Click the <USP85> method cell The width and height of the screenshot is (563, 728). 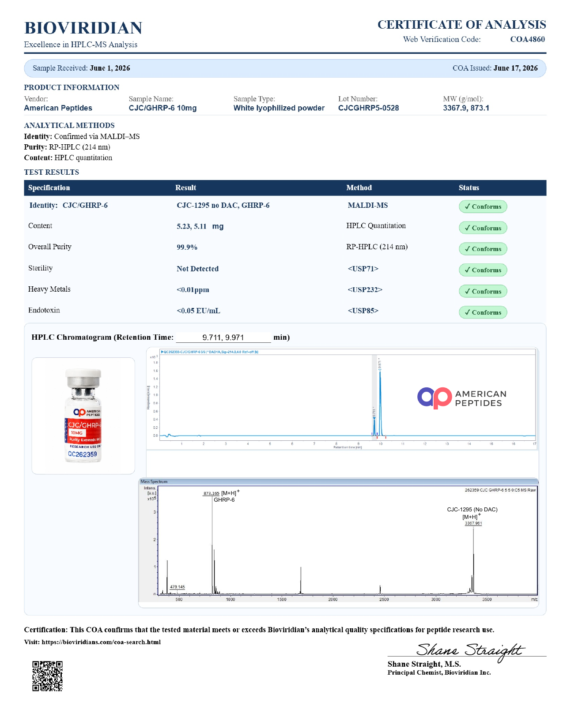pyautogui.click(x=363, y=311)
